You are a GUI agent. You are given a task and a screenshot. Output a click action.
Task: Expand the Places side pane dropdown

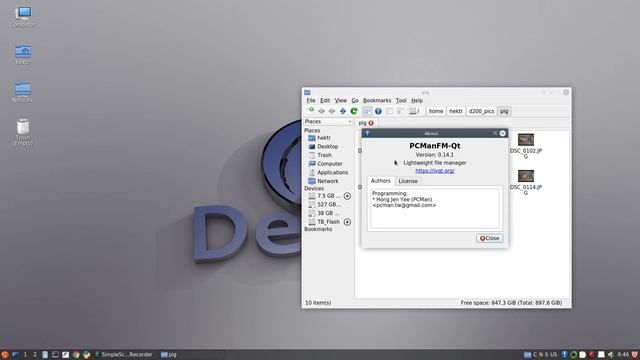pos(328,122)
